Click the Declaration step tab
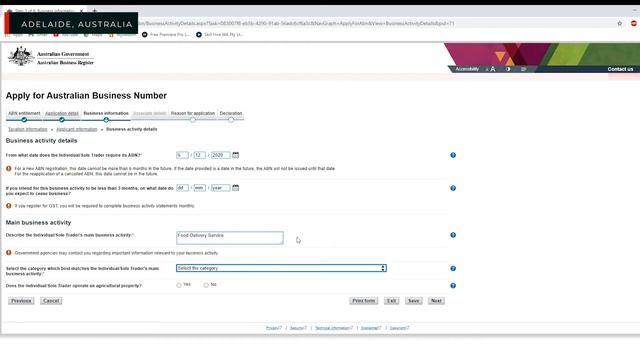Viewport: 640px width, 360px height. [x=231, y=113]
